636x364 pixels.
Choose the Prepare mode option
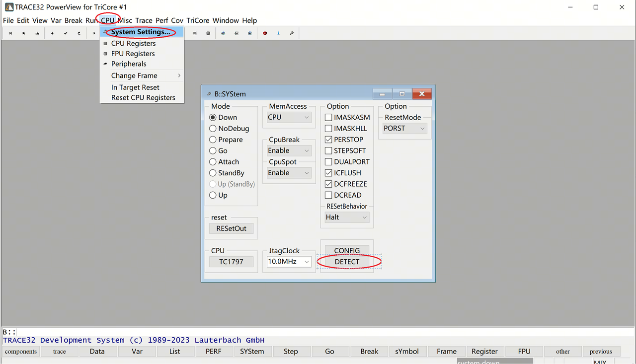[x=213, y=140]
